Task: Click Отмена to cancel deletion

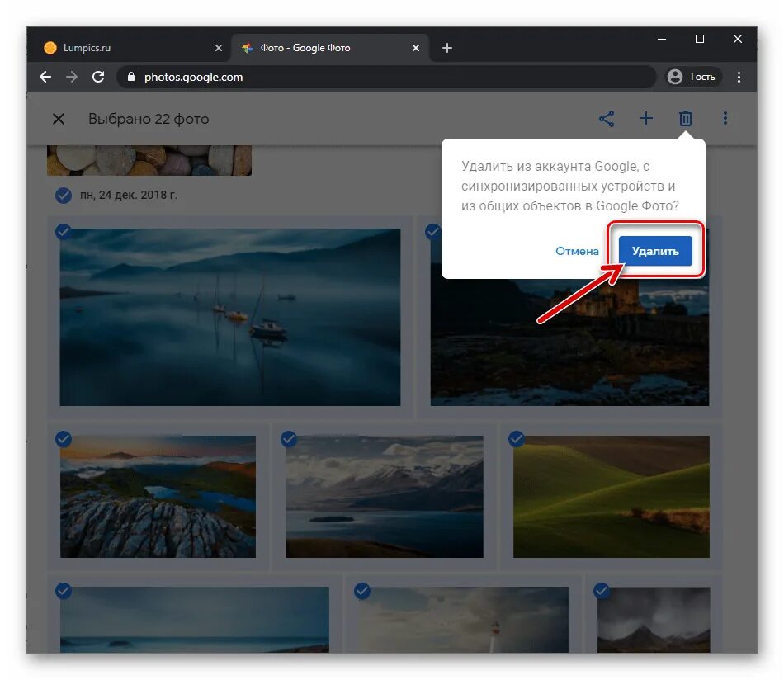Action: tap(577, 251)
